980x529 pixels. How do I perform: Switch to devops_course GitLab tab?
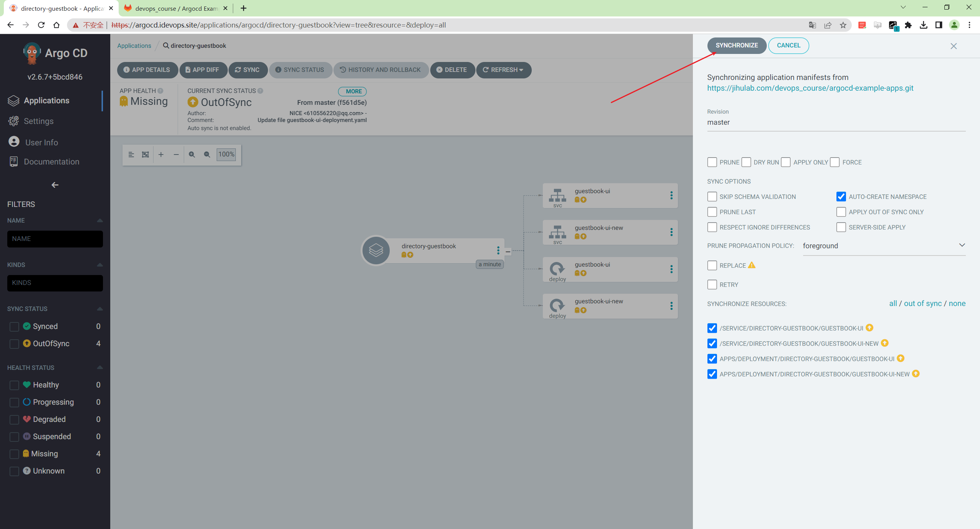[x=176, y=8]
